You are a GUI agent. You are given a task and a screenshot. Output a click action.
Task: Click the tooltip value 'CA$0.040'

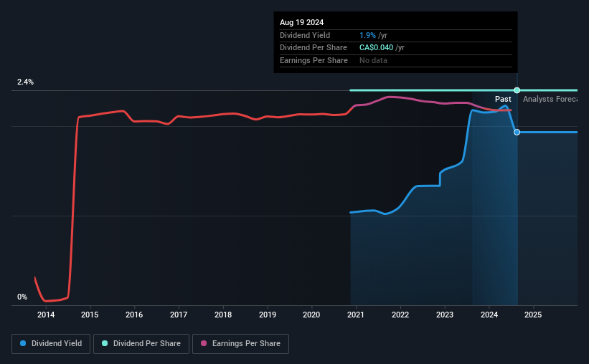click(377, 48)
